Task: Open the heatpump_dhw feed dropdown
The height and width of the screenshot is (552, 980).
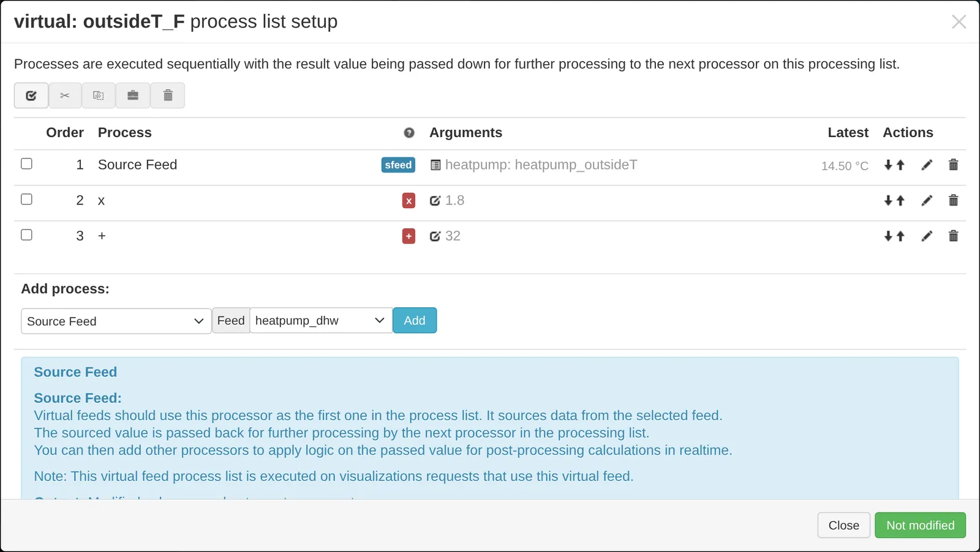Action: click(x=321, y=321)
